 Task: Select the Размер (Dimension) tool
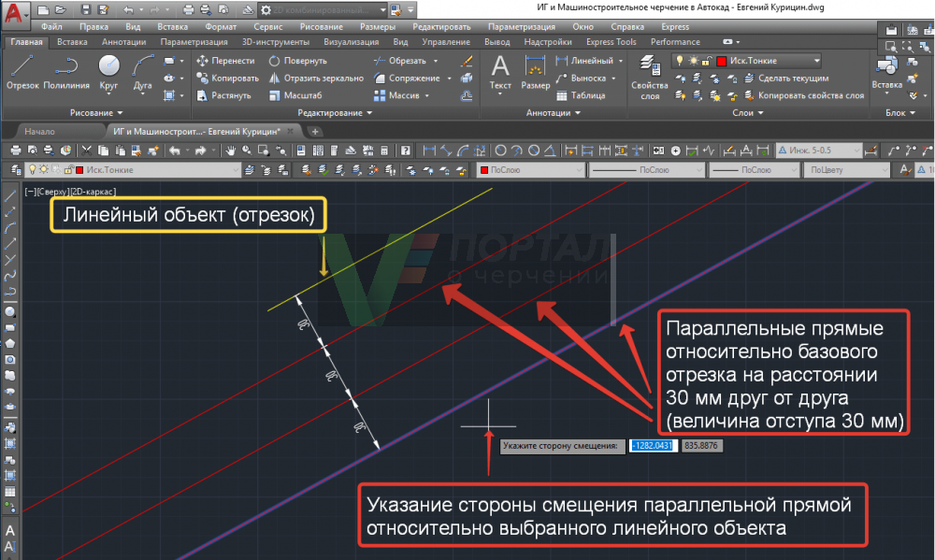535,73
